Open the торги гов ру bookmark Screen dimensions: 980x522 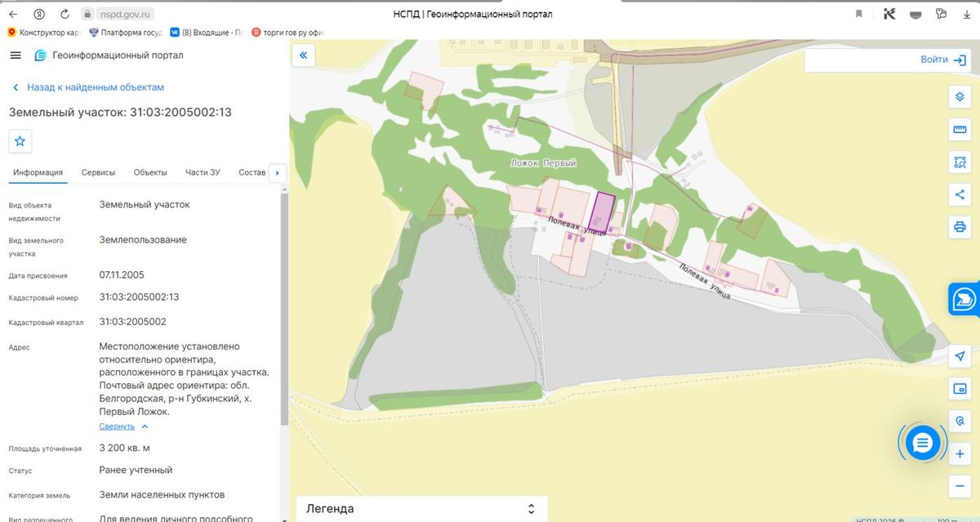(x=288, y=33)
